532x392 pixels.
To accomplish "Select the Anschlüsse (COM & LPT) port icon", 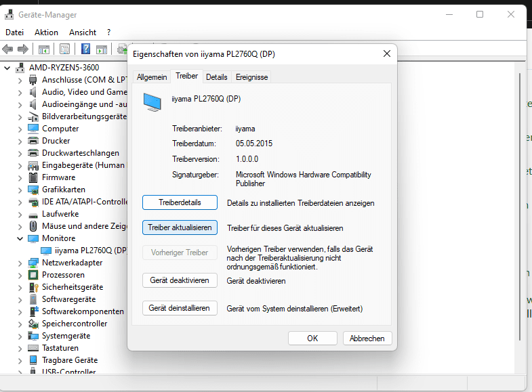I will [33, 80].
